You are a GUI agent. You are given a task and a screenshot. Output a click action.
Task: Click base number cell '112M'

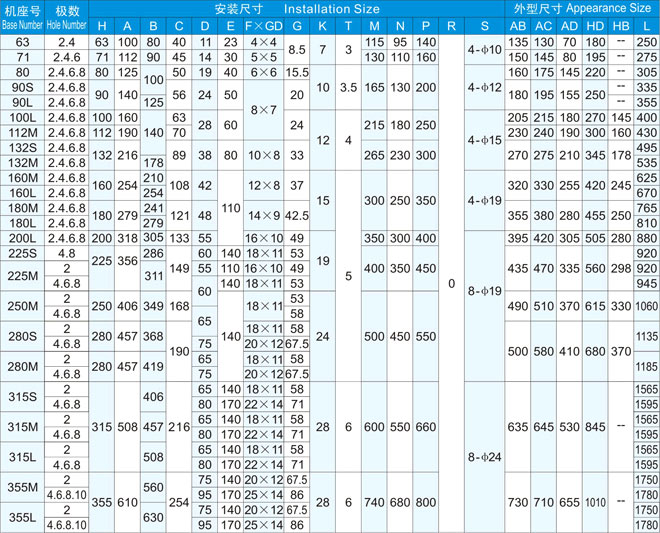point(22,133)
